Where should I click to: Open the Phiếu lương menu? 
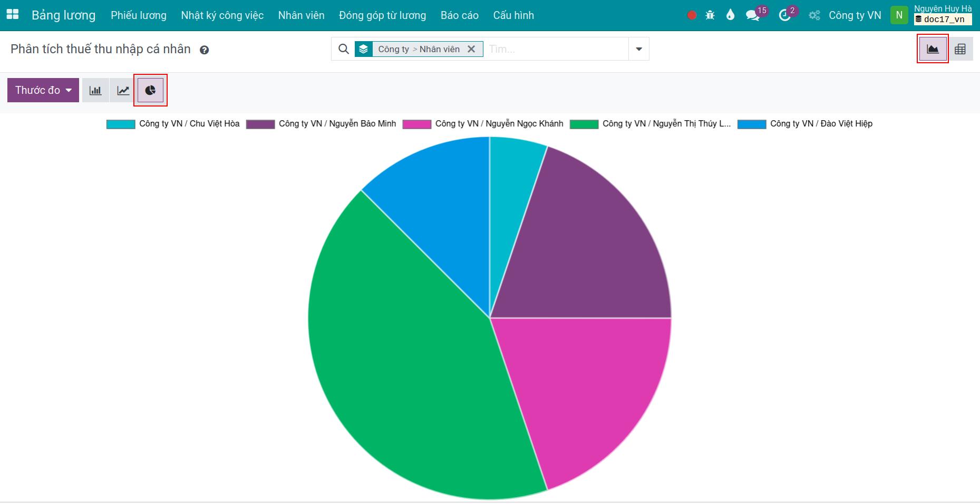point(138,15)
